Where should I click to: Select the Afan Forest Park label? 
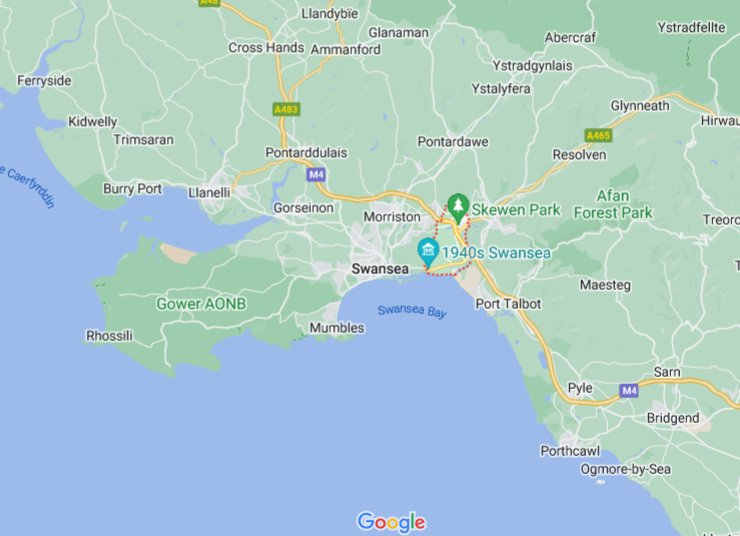(x=613, y=204)
